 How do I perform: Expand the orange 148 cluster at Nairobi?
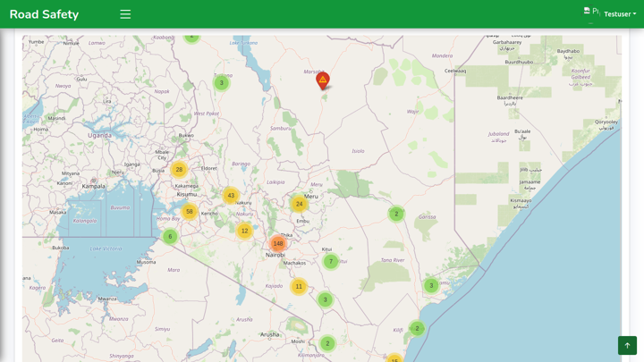(x=278, y=243)
